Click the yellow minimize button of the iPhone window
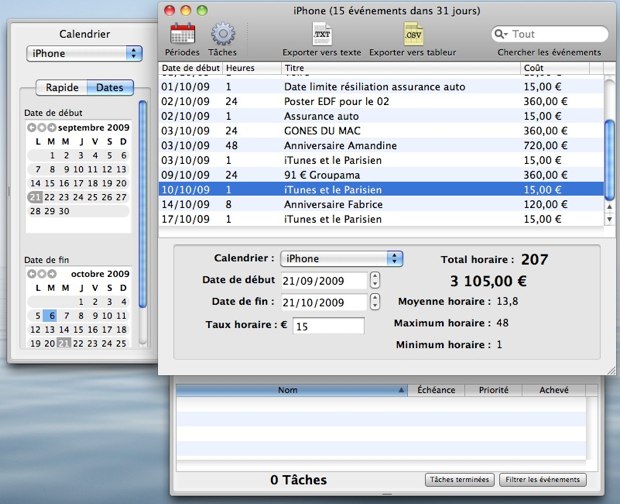 186,10
